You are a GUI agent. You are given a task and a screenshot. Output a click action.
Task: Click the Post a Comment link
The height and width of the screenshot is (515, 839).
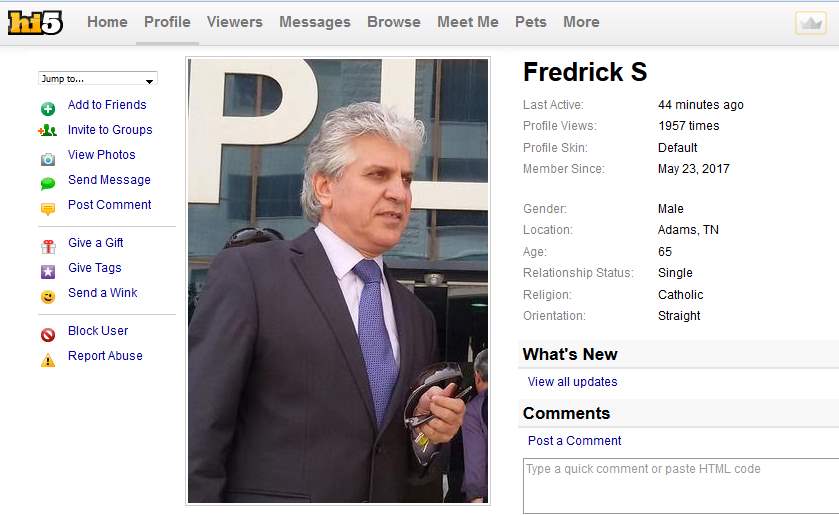[x=575, y=441]
